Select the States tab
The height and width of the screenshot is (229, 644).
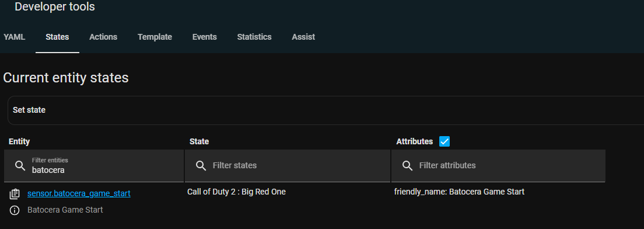(57, 37)
